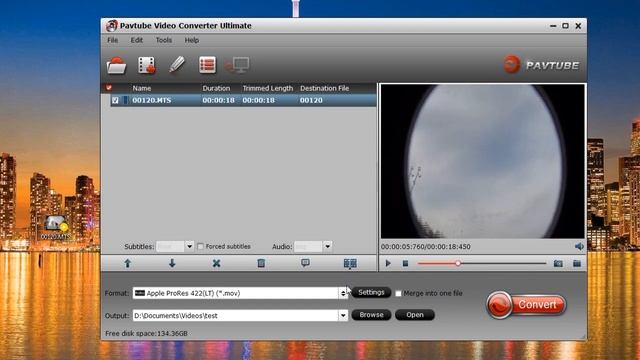The image size is (640, 360).
Task: Expand the Audio track dropdown
Action: pos(327,247)
